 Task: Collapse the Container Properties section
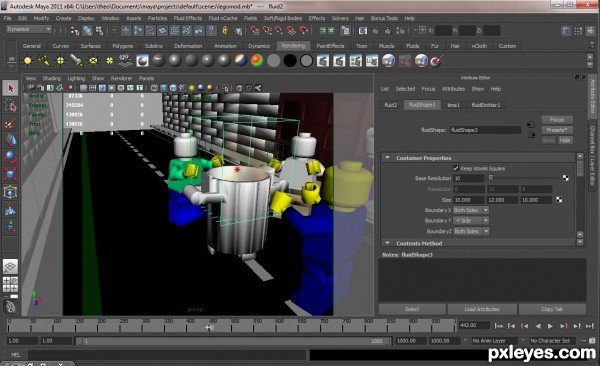[x=388, y=158]
